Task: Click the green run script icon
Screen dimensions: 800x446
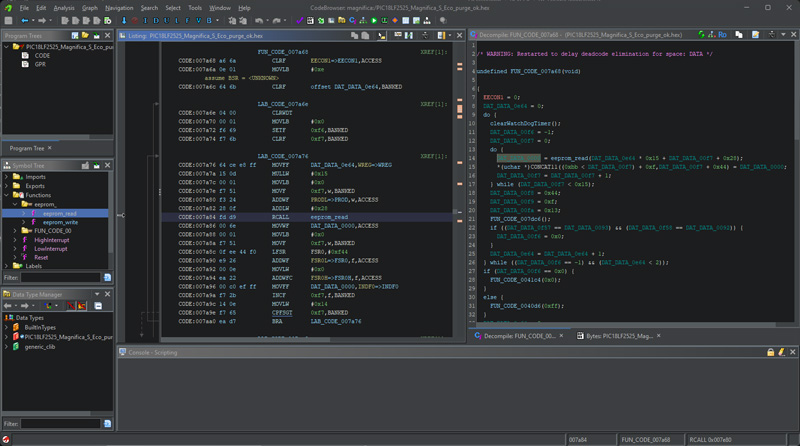Action: (x=373, y=20)
